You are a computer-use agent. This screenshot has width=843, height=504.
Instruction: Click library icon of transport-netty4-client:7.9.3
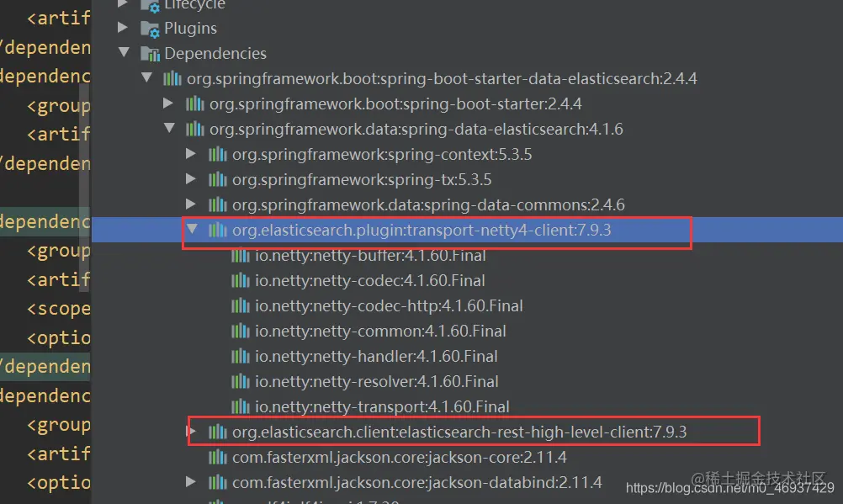(218, 231)
